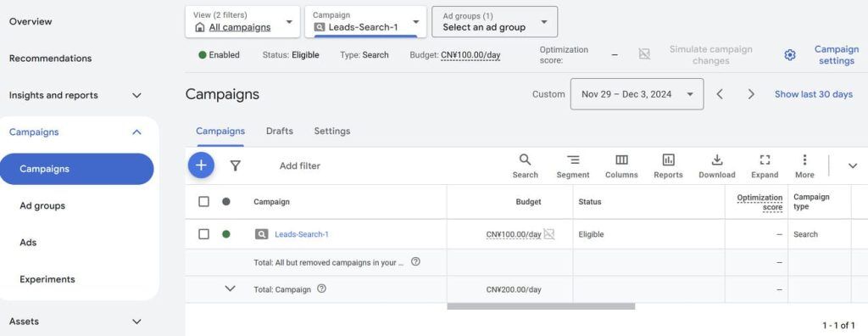Open Ads in the sidebar
868x336 pixels.
coord(28,243)
